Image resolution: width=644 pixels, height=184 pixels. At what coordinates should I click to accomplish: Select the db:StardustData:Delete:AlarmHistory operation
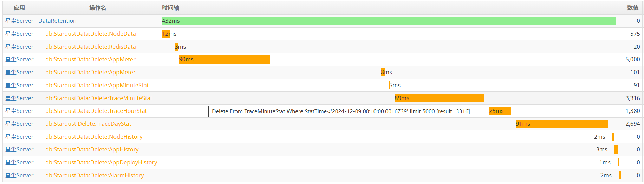95,175
